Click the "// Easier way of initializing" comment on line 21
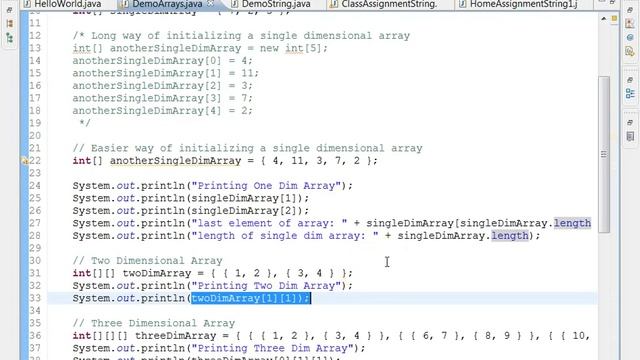640x360 pixels. coord(247,148)
